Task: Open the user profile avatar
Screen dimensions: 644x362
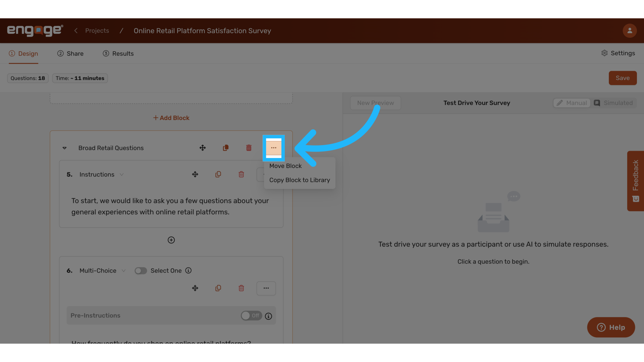Action: coord(630,31)
